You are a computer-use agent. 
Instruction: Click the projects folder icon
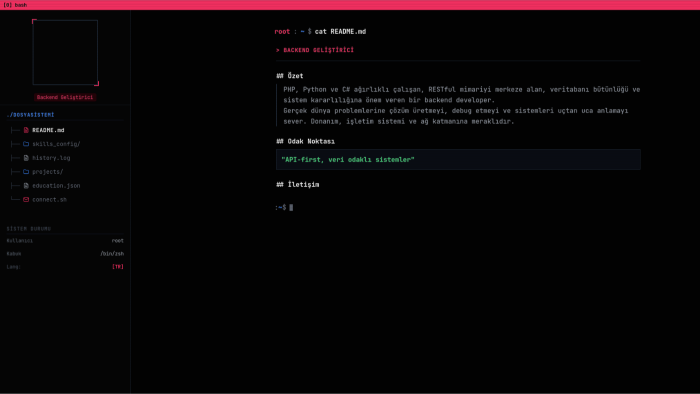[26, 172]
